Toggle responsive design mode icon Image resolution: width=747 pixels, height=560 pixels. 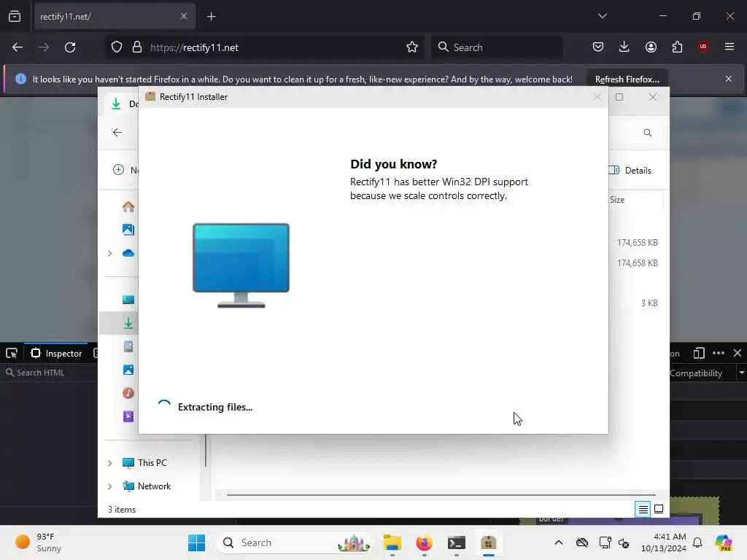[x=699, y=353]
